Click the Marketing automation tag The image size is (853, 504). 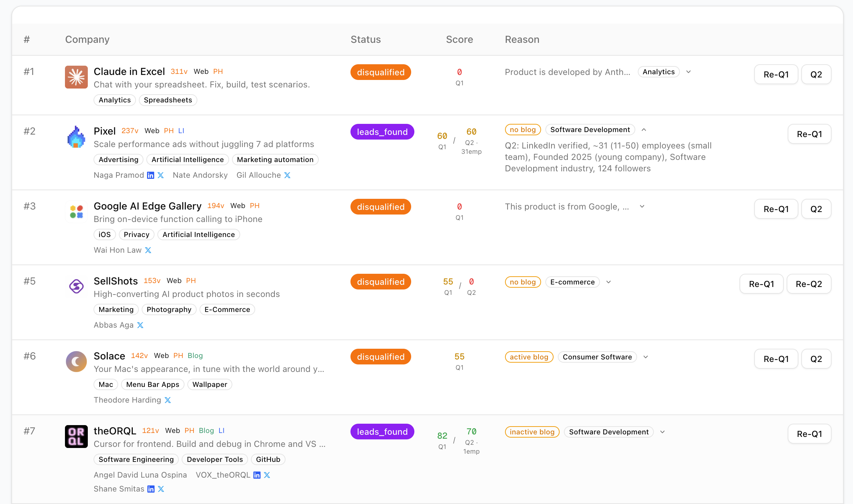pos(275,160)
